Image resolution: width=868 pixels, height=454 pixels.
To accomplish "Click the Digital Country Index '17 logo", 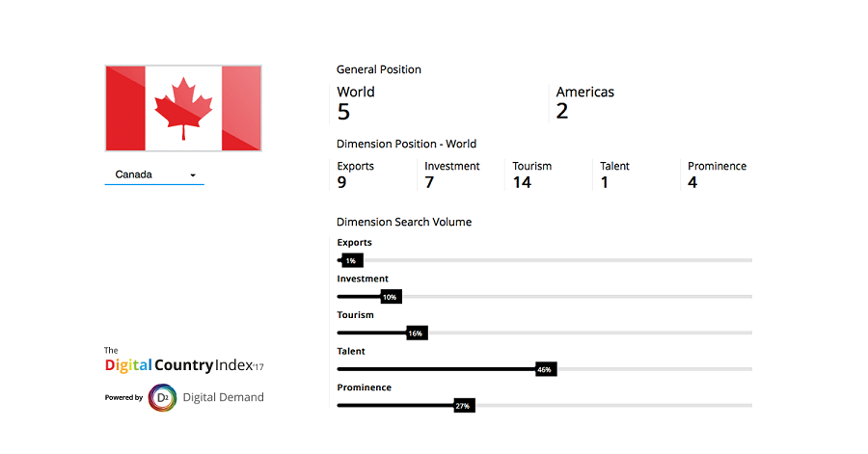I will click(x=184, y=361).
